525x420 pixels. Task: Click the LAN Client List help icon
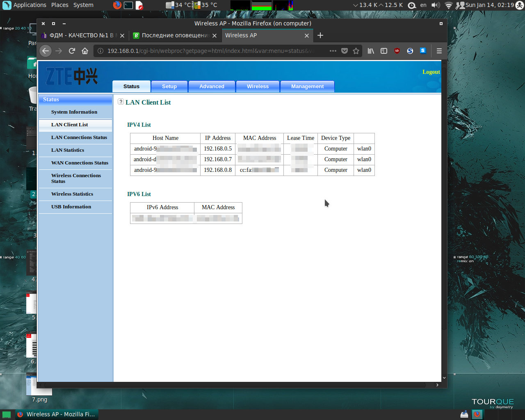click(121, 102)
